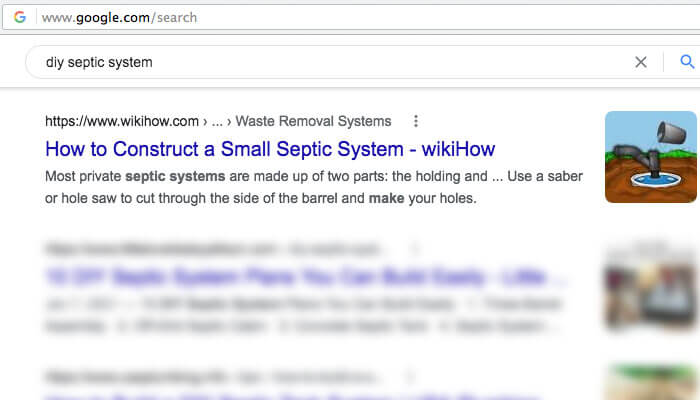Click the Google favicon in the address bar

point(20,17)
